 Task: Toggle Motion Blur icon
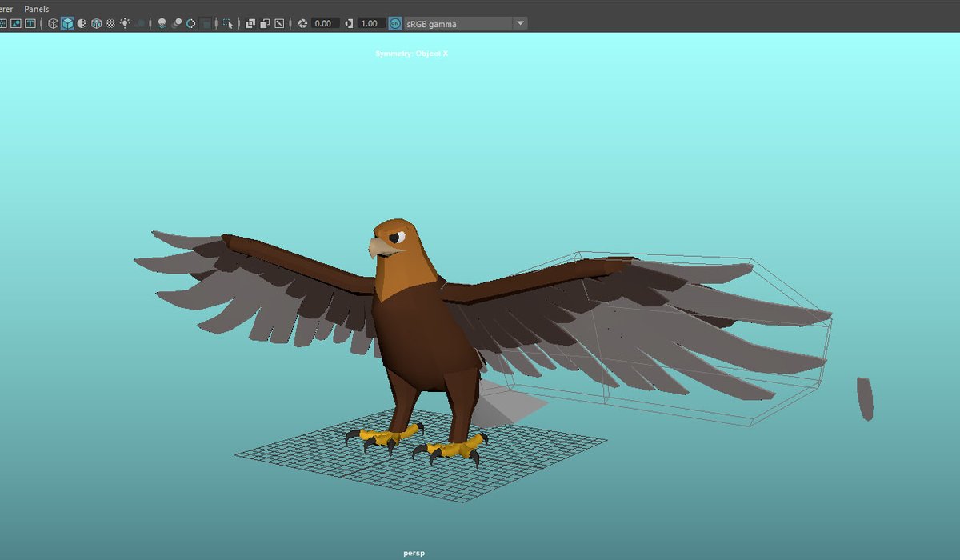(x=177, y=23)
